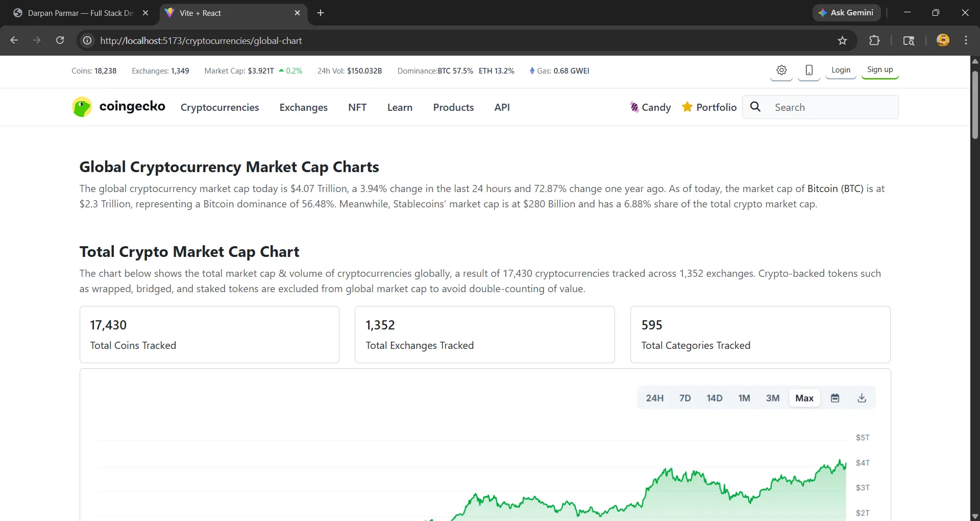This screenshot has height=521, width=980.
Task: Select the 3M chart range
Action: click(773, 398)
